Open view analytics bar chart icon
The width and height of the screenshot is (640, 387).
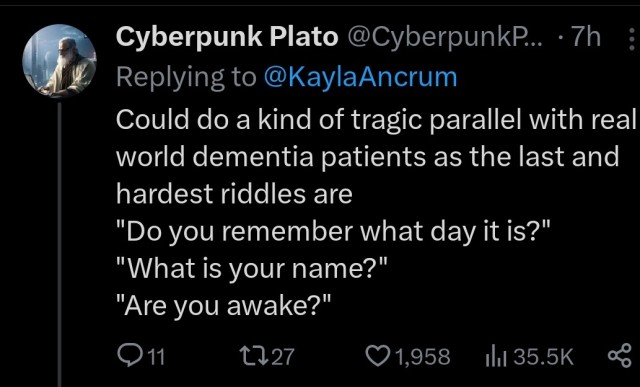(x=496, y=356)
